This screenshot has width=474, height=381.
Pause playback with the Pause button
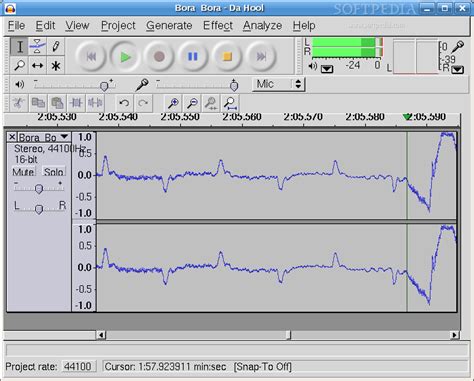193,57
